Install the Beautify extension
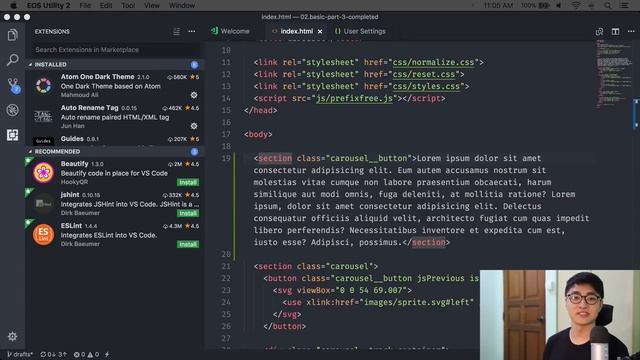This screenshot has height=360, width=640. pos(188,182)
